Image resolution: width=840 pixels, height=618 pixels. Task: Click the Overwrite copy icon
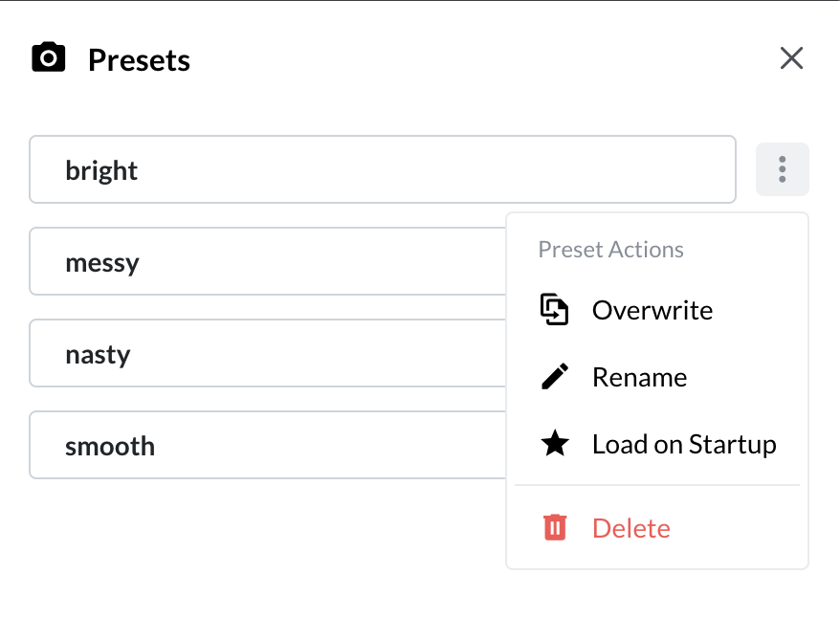[554, 310]
